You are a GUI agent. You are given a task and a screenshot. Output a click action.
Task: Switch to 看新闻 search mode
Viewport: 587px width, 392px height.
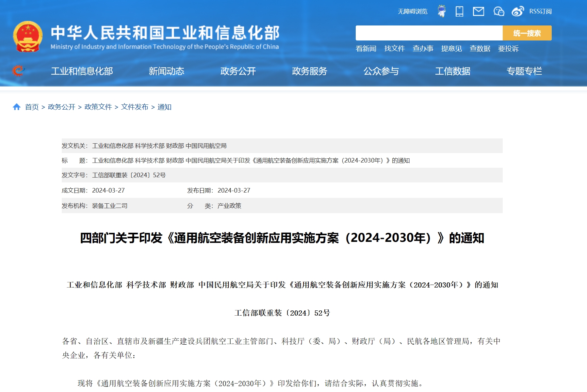point(366,48)
